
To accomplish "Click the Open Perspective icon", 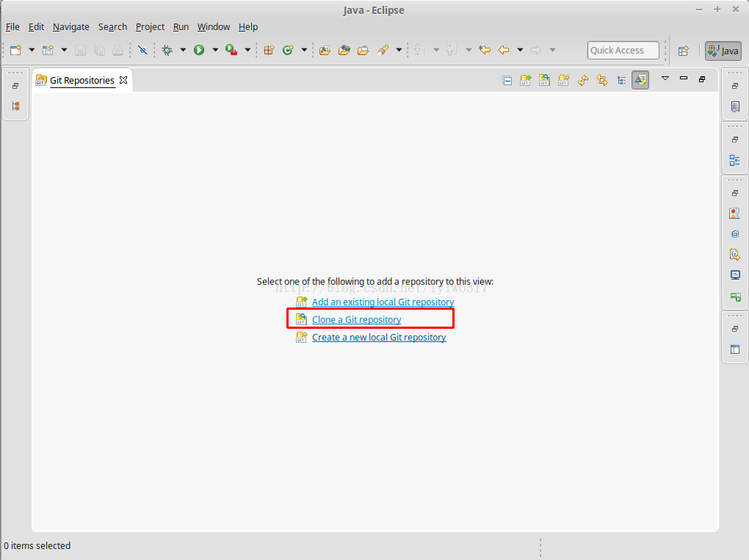I will (683, 50).
